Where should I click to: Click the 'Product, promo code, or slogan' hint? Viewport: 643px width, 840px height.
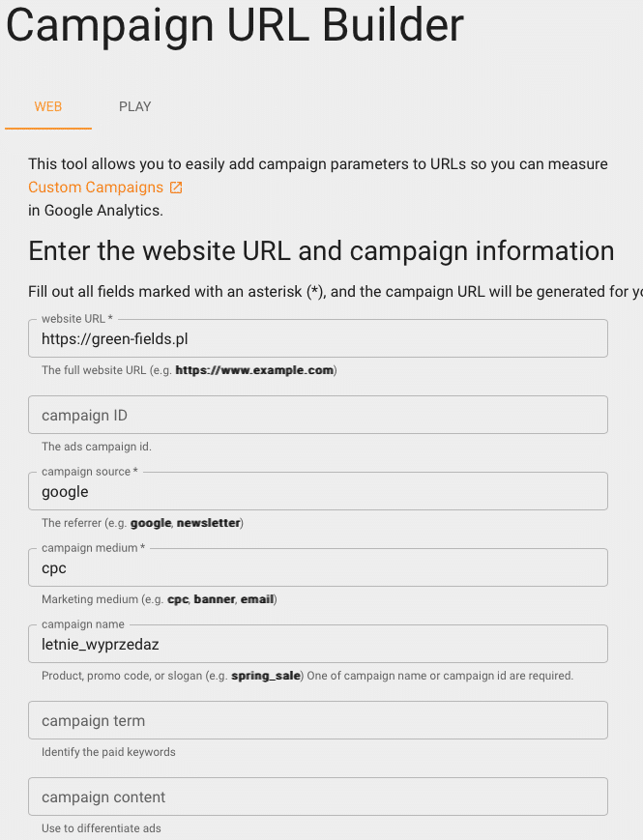pyautogui.click(x=307, y=676)
